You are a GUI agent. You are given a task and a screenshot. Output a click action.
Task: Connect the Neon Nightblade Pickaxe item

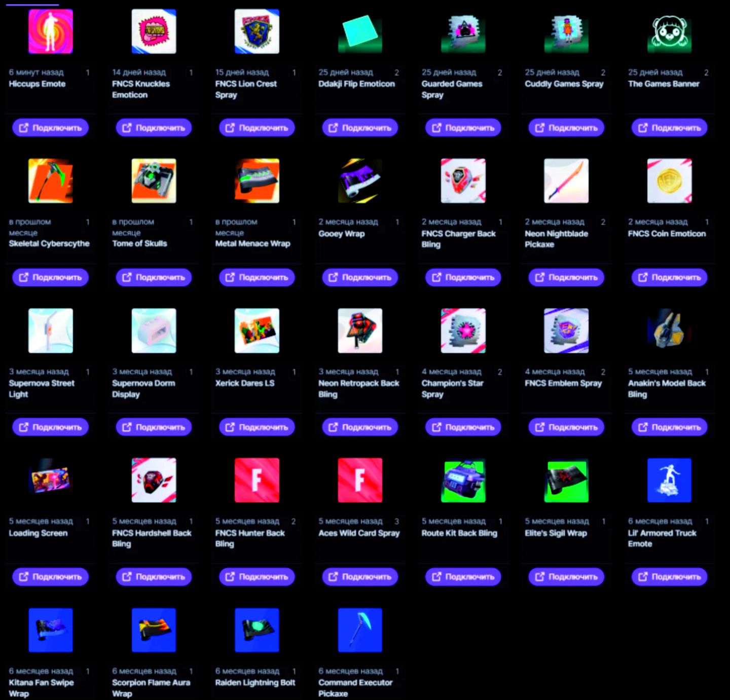coord(566,277)
